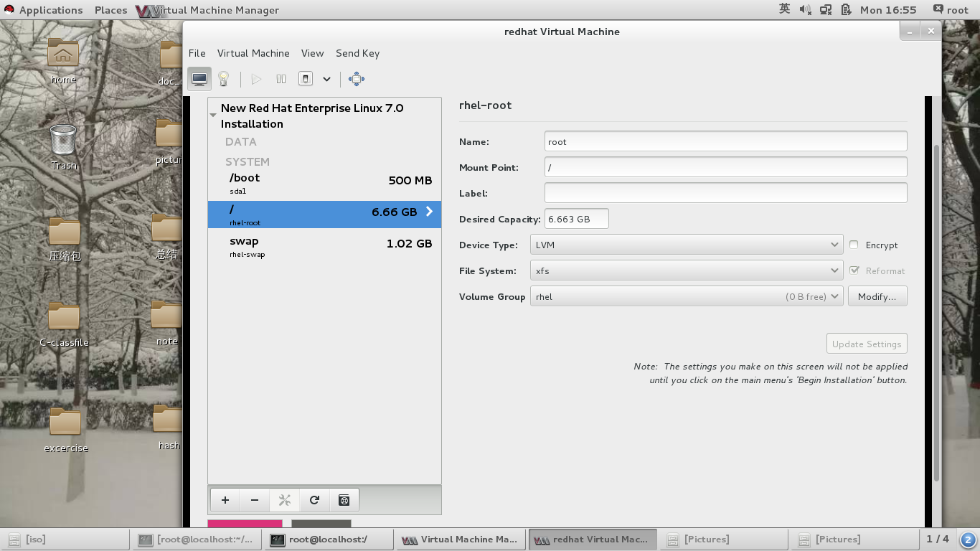Add a new mount point plus button

click(x=225, y=500)
